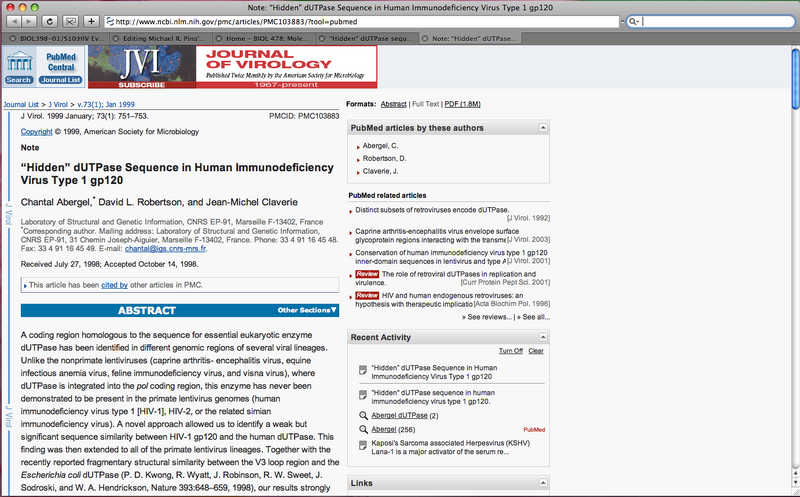800x497 pixels.
Task: Click the document icon beside the 'Sequence in Human' activity entry
Action: [x=363, y=370]
